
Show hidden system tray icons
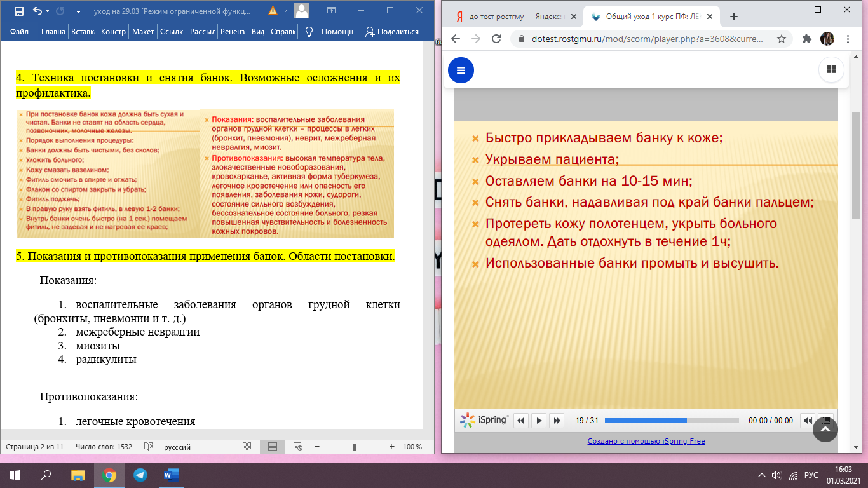(762, 475)
